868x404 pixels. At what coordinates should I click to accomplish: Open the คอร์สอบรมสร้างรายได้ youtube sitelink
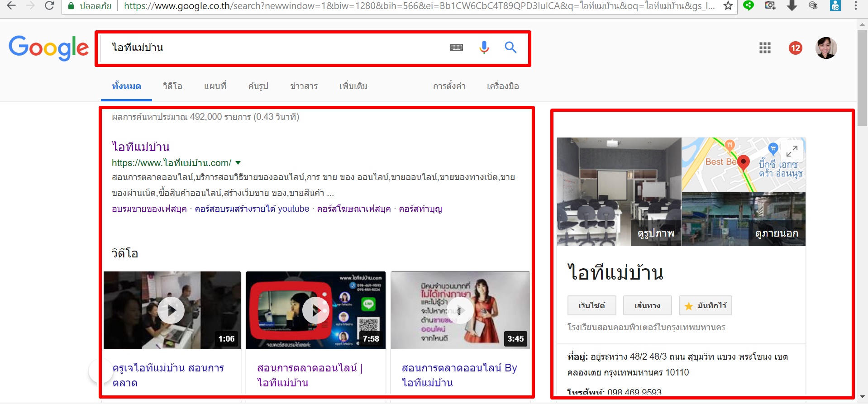click(252, 209)
